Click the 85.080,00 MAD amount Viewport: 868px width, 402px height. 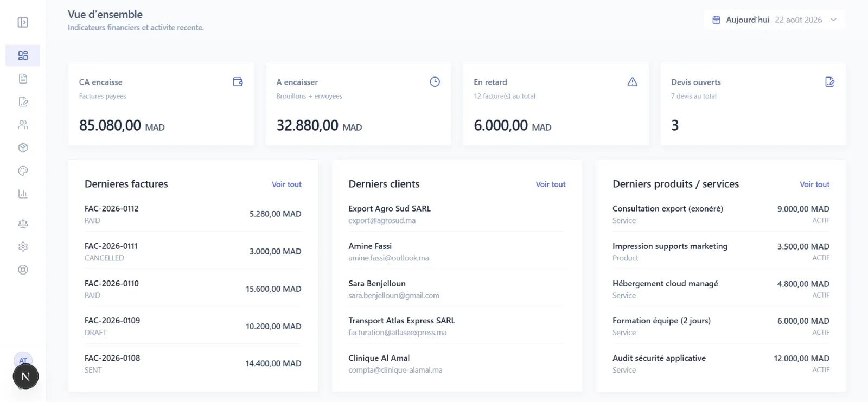pyautogui.click(x=122, y=126)
